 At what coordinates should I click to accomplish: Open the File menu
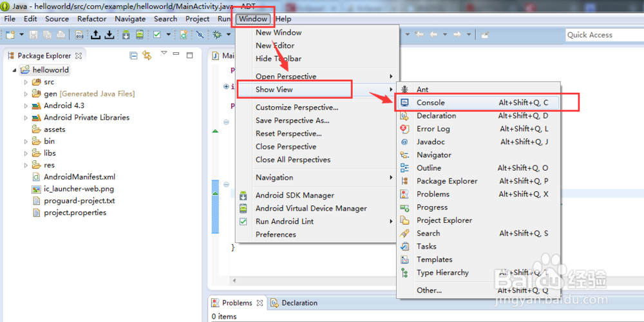pos(10,19)
